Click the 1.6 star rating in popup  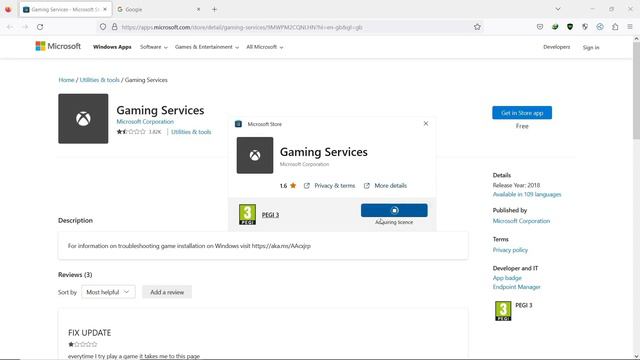tap(288, 186)
